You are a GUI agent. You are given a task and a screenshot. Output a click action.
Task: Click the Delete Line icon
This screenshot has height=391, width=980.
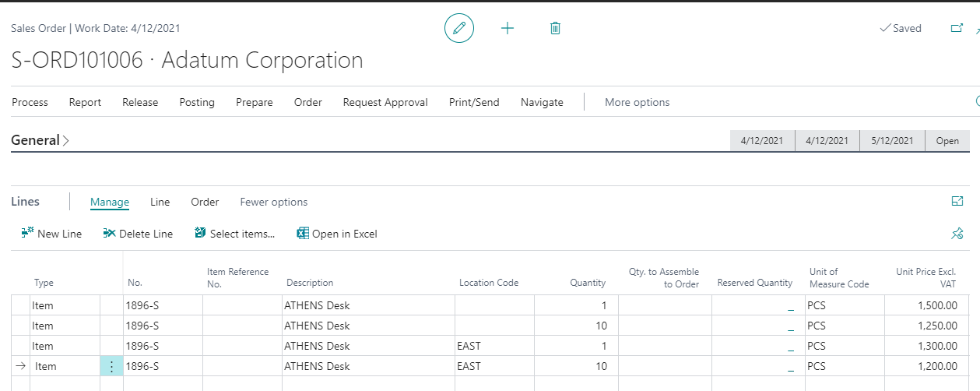coord(109,234)
